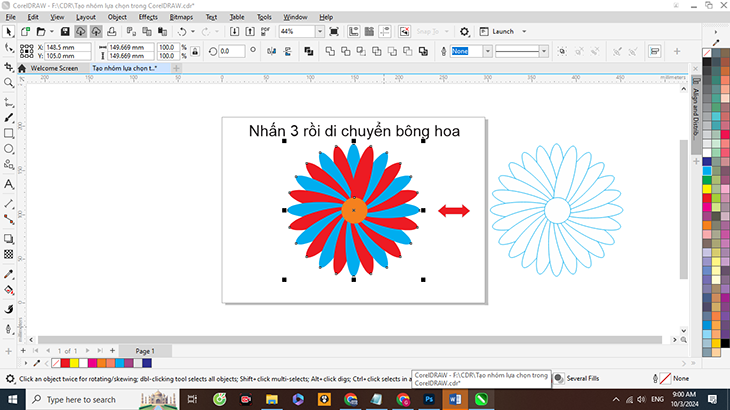Screen dimensions: 730x410
Task: Switch to the Welcome Screen tab
Action: pos(54,68)
